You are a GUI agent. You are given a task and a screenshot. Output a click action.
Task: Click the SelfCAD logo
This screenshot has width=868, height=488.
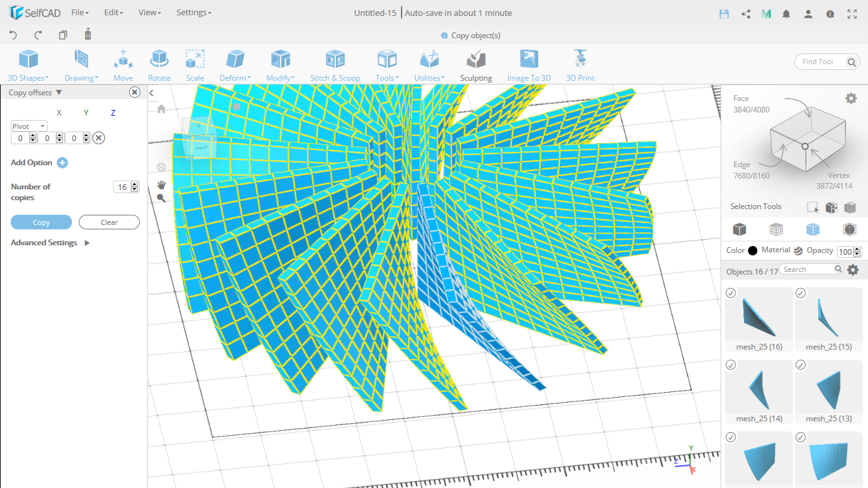34,13
